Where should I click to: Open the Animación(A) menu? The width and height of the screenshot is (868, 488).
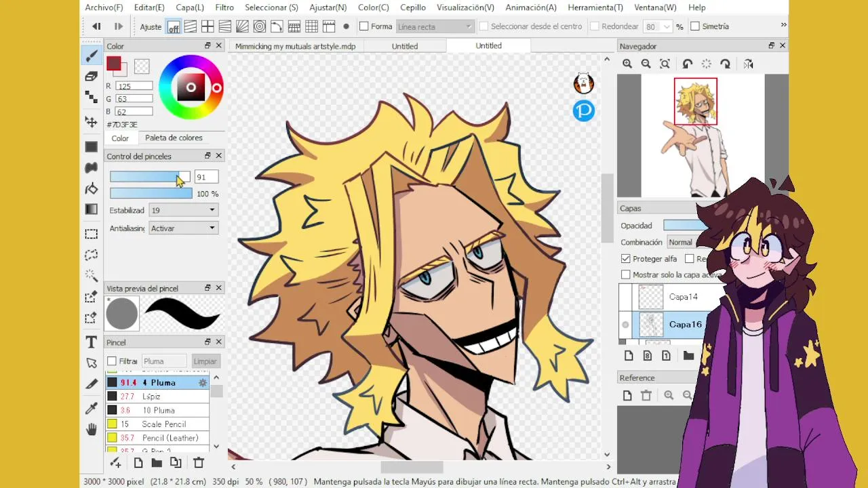coord(531,7)
